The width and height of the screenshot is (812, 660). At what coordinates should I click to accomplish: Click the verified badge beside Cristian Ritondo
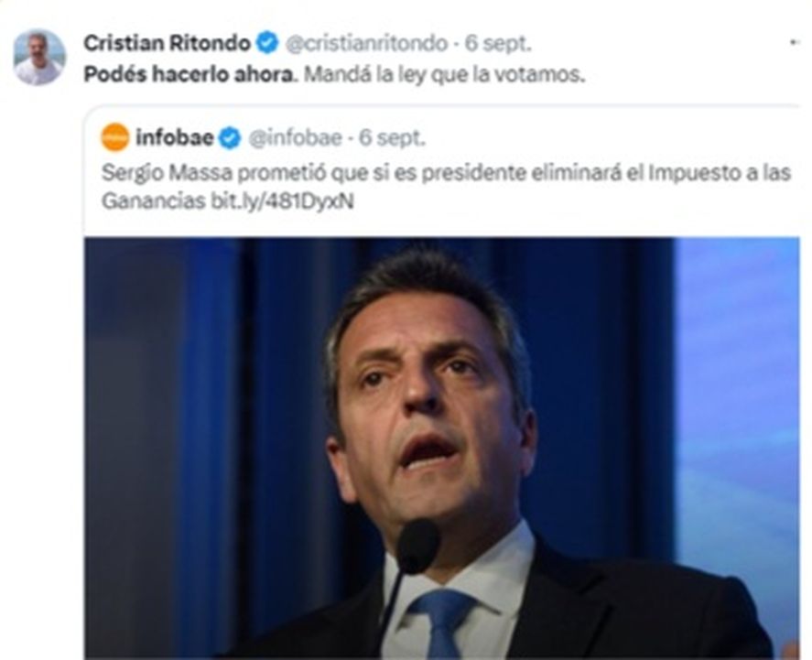267,43
